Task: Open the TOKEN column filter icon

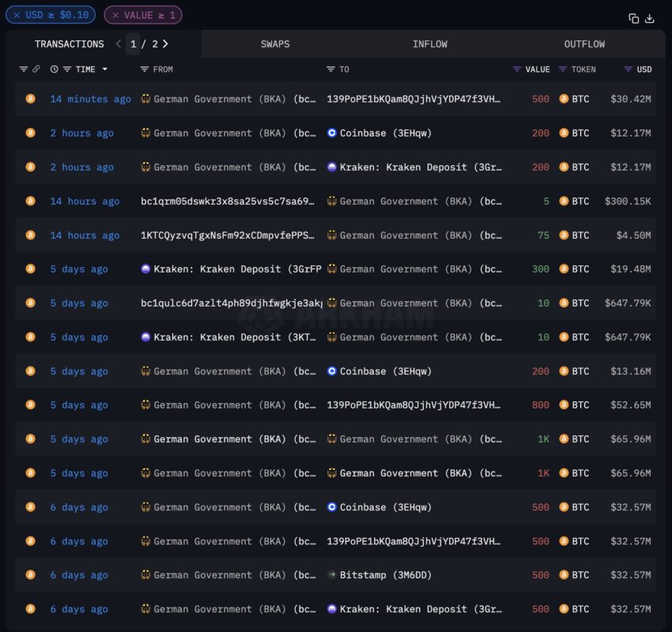Action: [563, 70]
